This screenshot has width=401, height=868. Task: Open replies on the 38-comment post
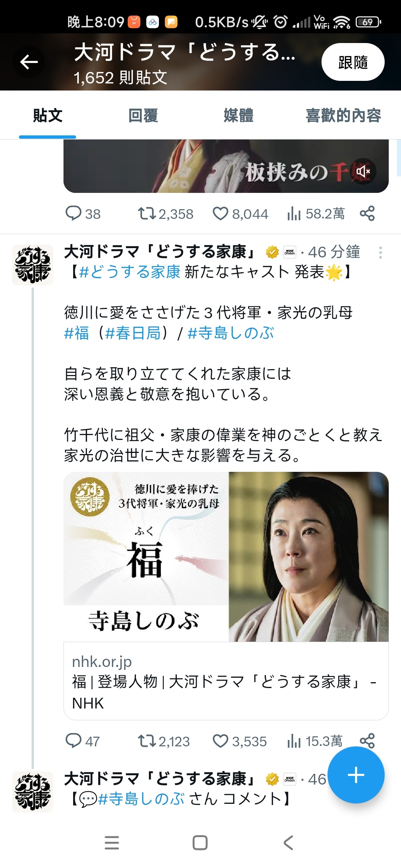coord(83,214)
